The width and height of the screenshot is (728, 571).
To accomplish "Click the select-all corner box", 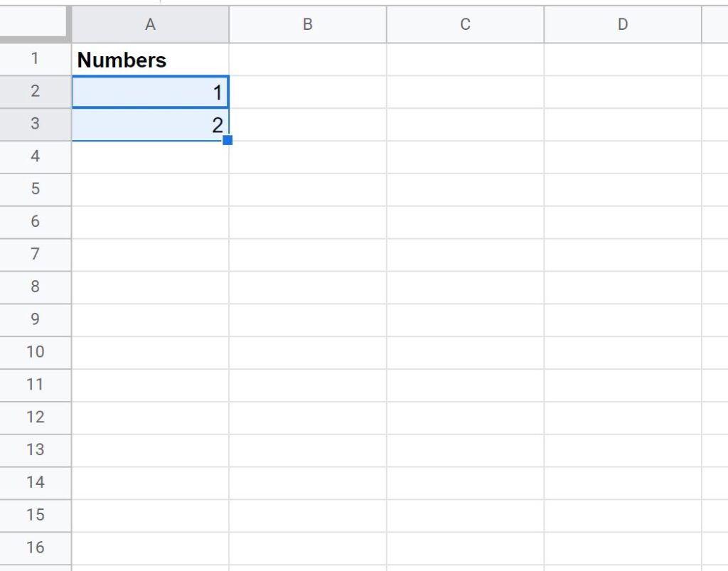I will (x=35, y=24).
